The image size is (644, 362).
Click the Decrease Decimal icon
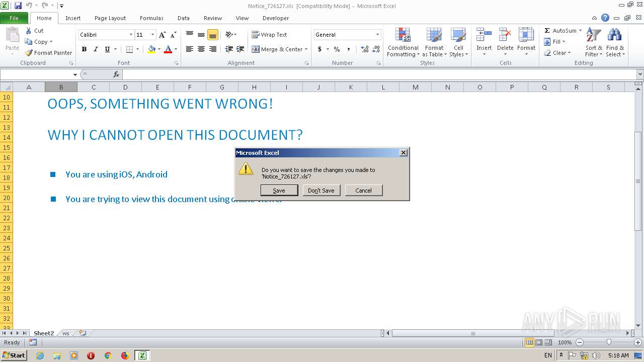[376, 49]
